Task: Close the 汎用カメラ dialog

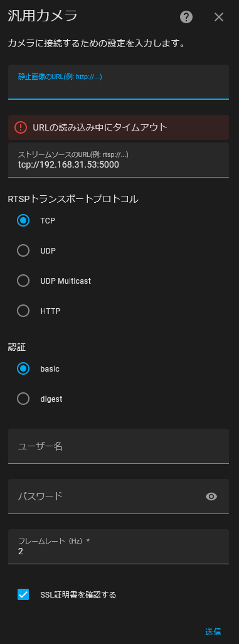Action: tap(219, 17)
